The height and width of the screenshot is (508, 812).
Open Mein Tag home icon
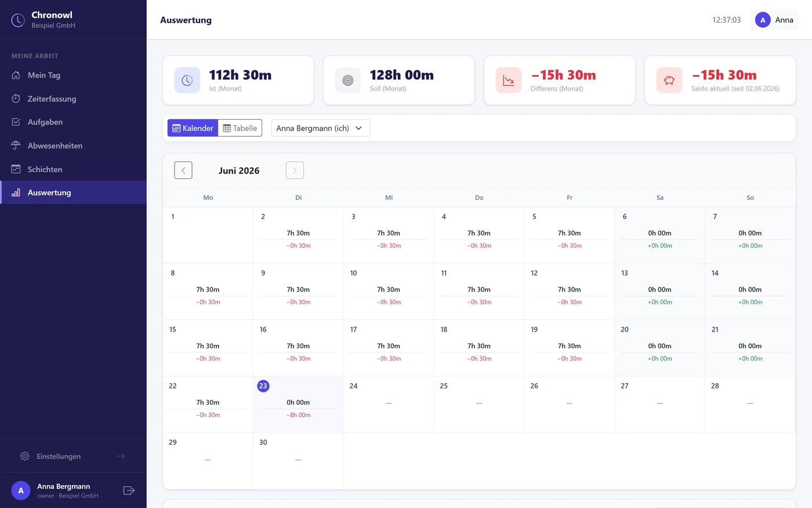[x=16, y=75]
